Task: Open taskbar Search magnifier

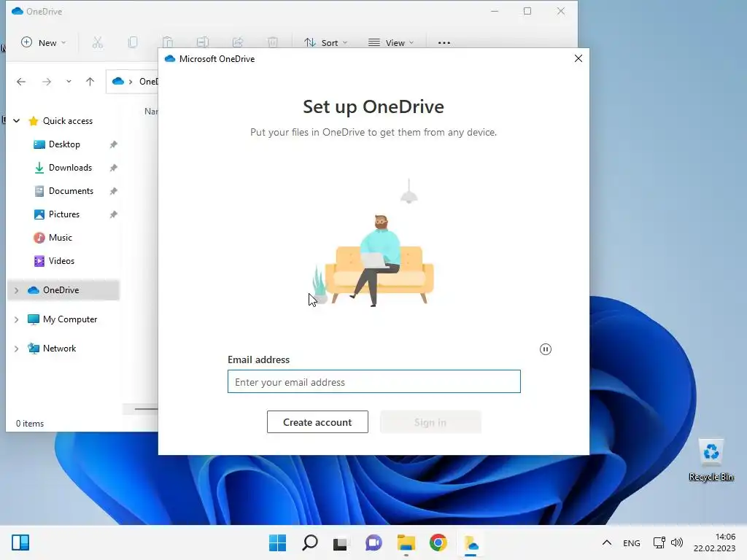Action: (309, 542)
